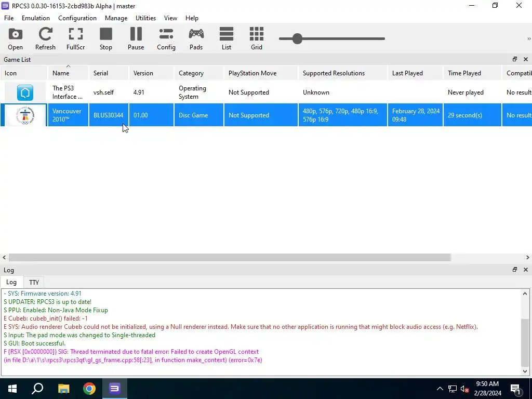Adjust the icon size slider handle
Image resolution: width=532 pixels, height=399 pixels.
[297, 38]
